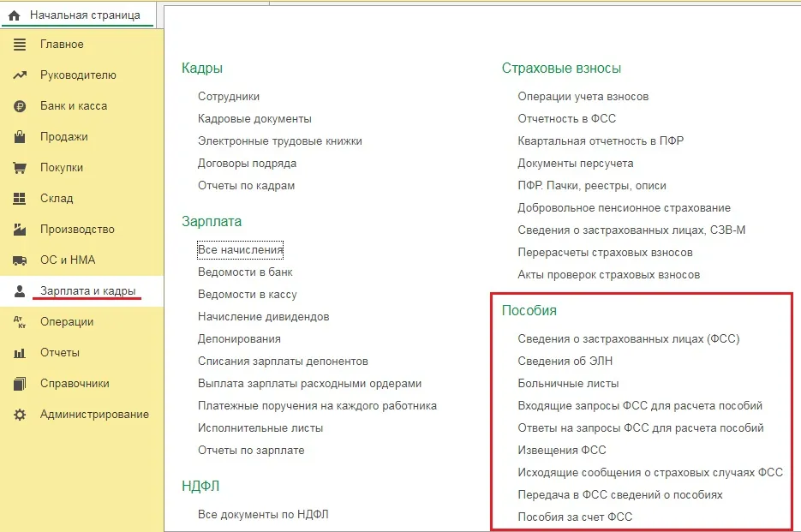Viewport: 801px width, 532px height.
Task: Open Договоры подряда
Action: point(247,164)
